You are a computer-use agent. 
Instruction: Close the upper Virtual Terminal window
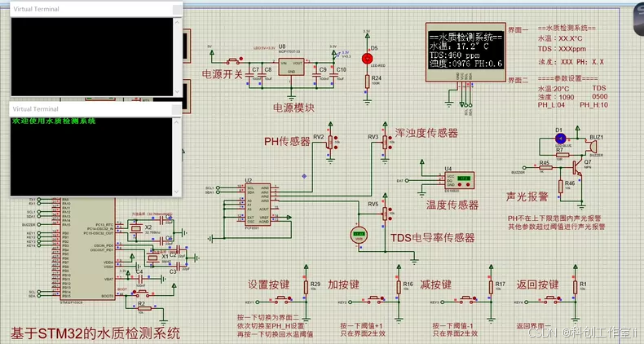[177, 10]
